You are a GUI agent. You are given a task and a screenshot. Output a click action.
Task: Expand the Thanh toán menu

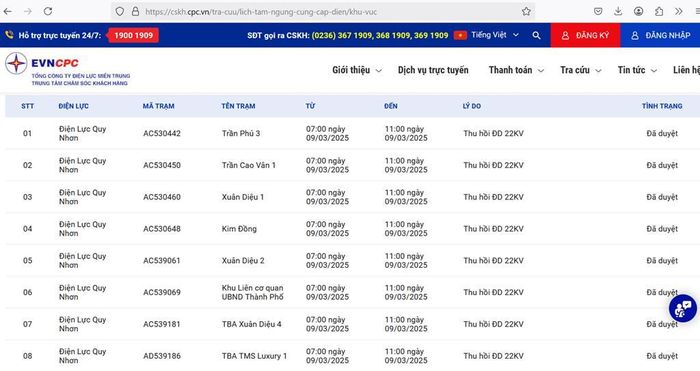point(516,70)
